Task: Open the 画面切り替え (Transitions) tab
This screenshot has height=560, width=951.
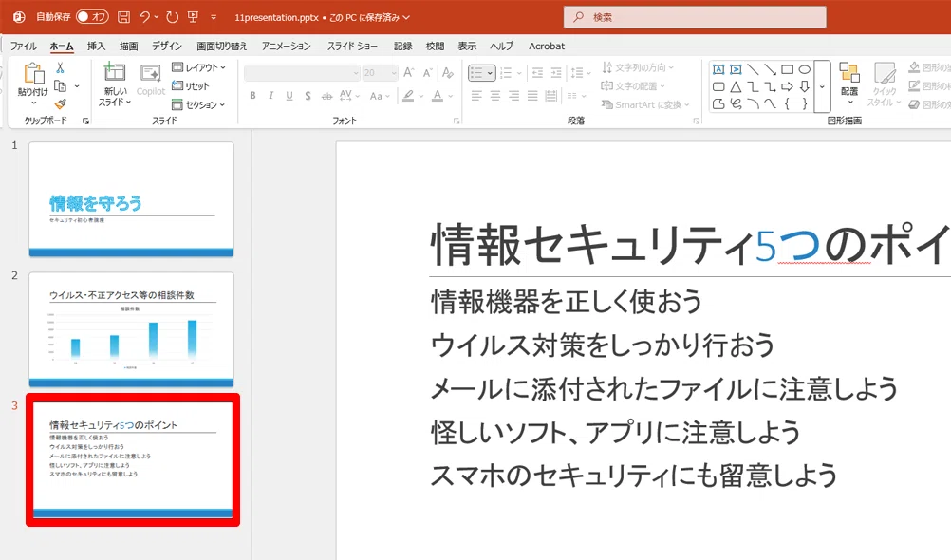Action: (221, 47)
